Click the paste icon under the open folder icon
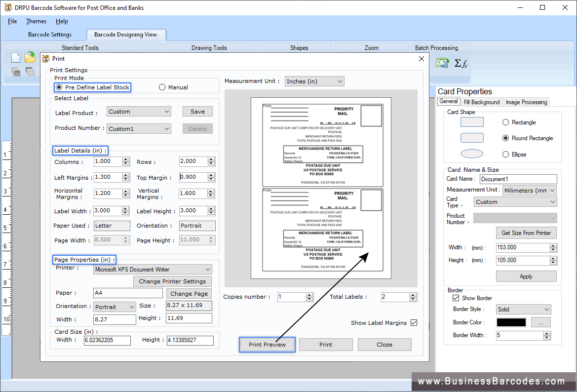577x392 pixels. click(30, 71)
